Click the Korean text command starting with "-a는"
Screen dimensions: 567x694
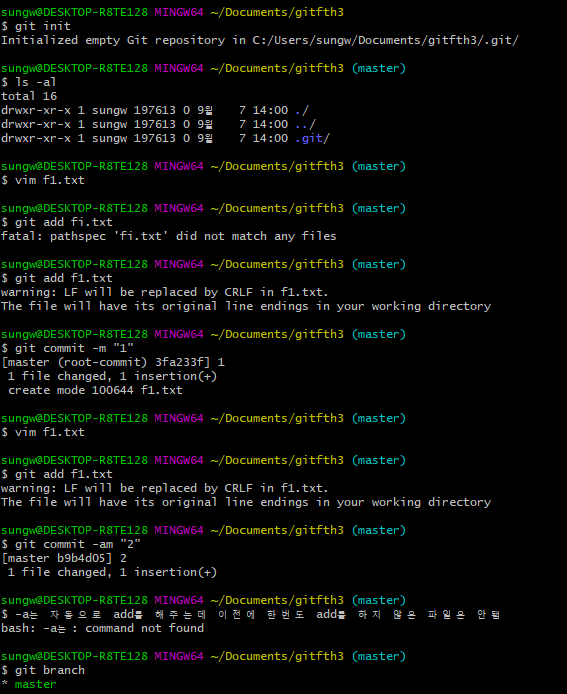pyautogui.click(x=251, y=614)
